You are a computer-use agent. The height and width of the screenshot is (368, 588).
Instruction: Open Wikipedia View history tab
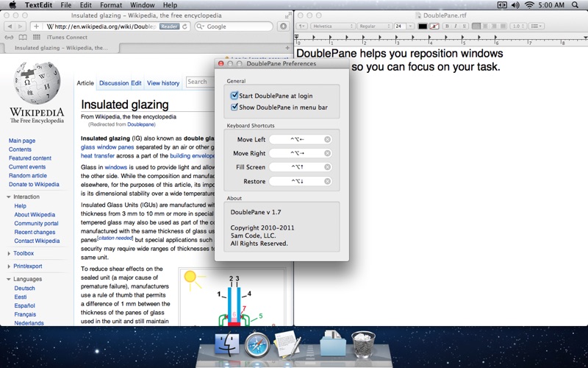[x=163, y=83]
